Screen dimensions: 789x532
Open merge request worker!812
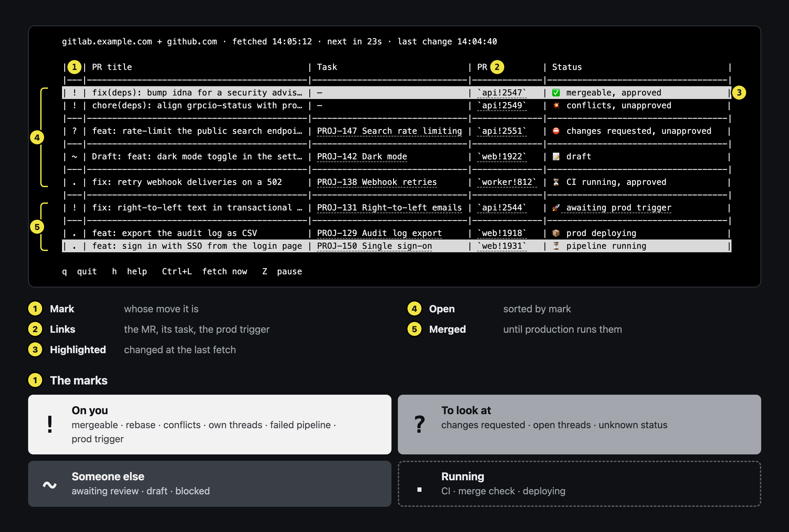(x=507, y=182)
